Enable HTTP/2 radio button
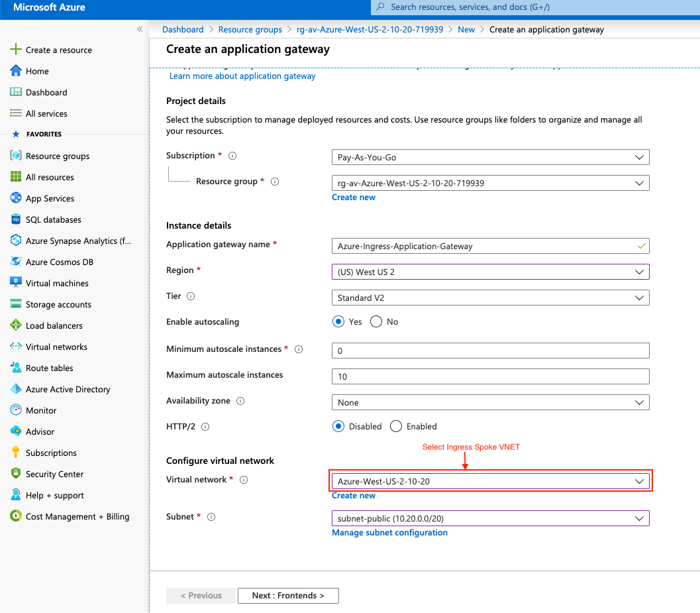This screenshot has height=613, width=700. (x=395, y=426)
